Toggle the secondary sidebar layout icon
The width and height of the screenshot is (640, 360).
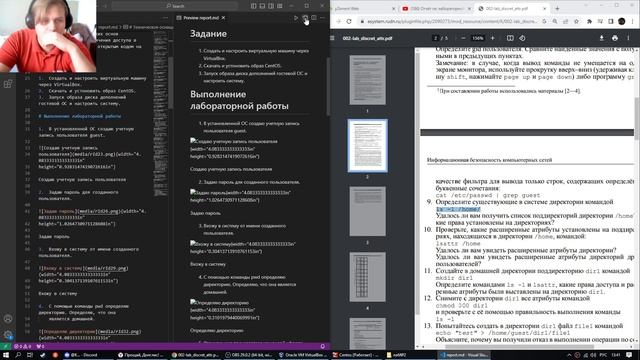271,6
